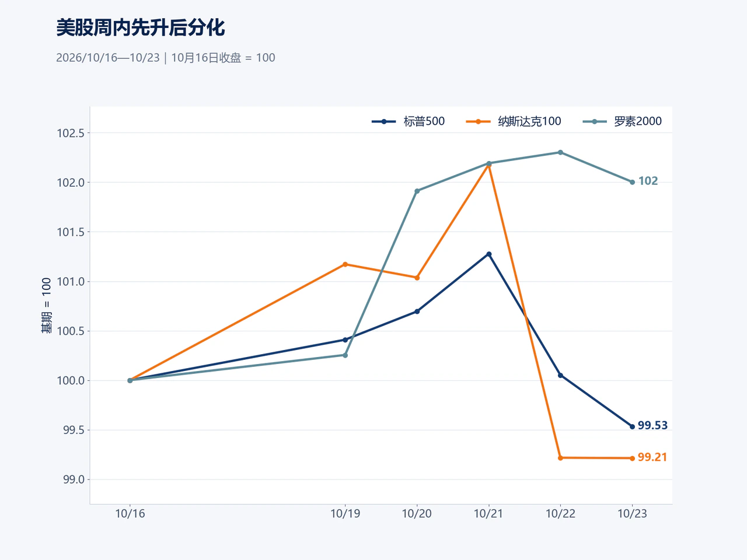The height and width of the screenshot is (560, 747).
Task: Click the 101.0 y-axis tick label
Action: (x=71, y=282)
